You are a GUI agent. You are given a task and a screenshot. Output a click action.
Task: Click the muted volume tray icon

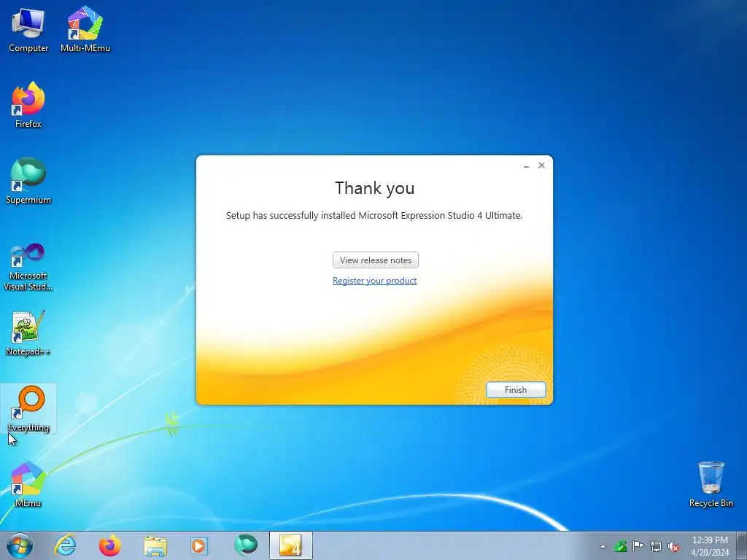[x=673, y=546]
